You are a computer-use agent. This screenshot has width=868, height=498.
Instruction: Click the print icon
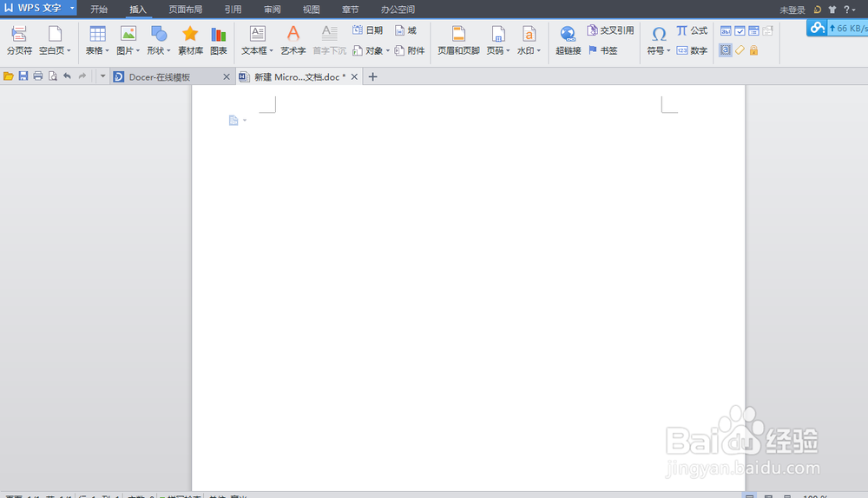pyautogui.click(x=37, y=76)
